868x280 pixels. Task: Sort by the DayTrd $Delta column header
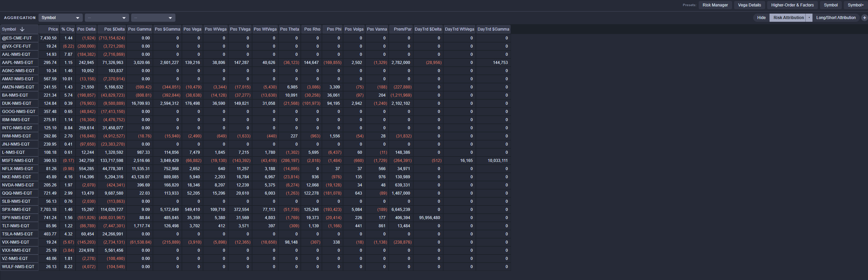428,29
